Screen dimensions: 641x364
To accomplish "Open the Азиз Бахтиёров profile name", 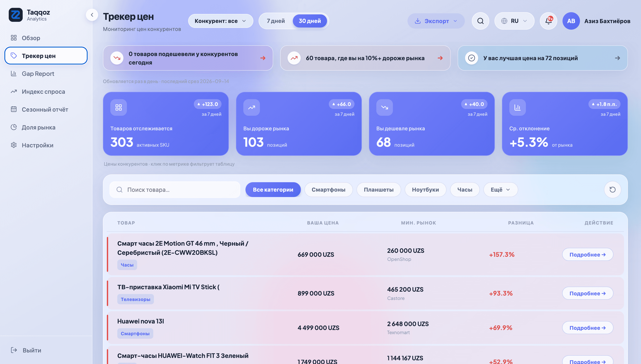I will [607, 21].
